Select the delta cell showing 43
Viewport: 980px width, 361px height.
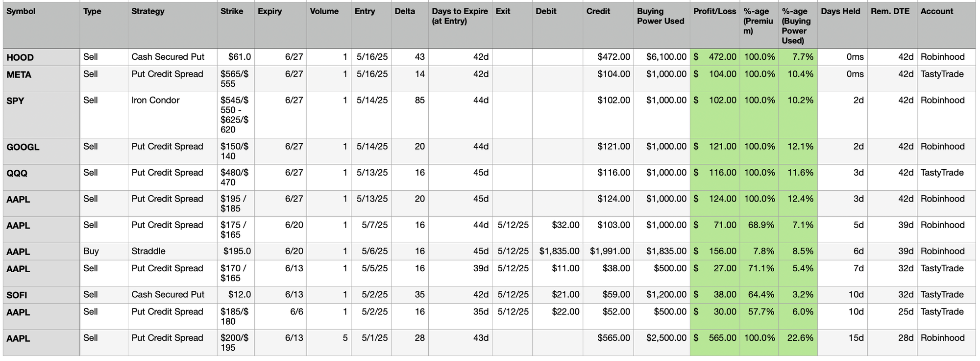[x=410, y=57]
